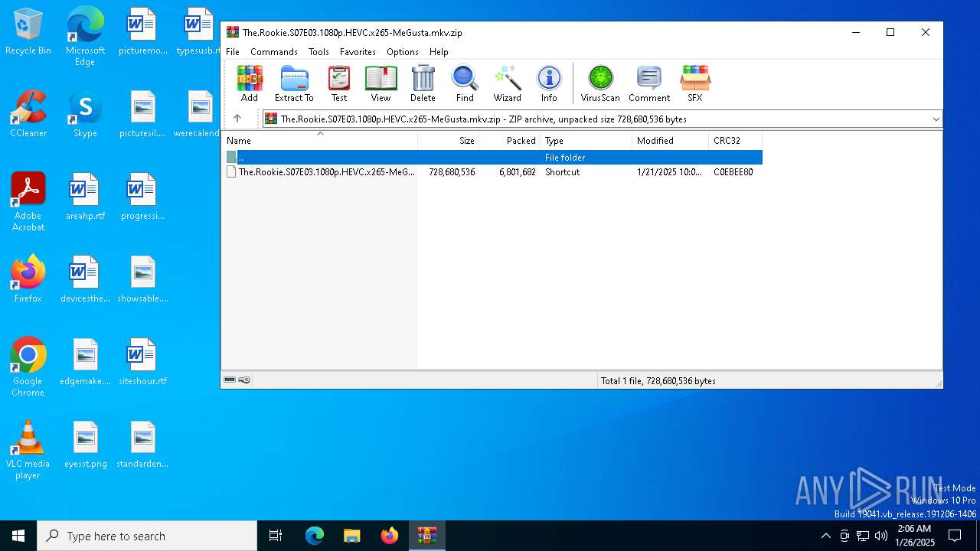Select the showsable... desktop image file
980x551 pixels.
click(x=142, y=279)
